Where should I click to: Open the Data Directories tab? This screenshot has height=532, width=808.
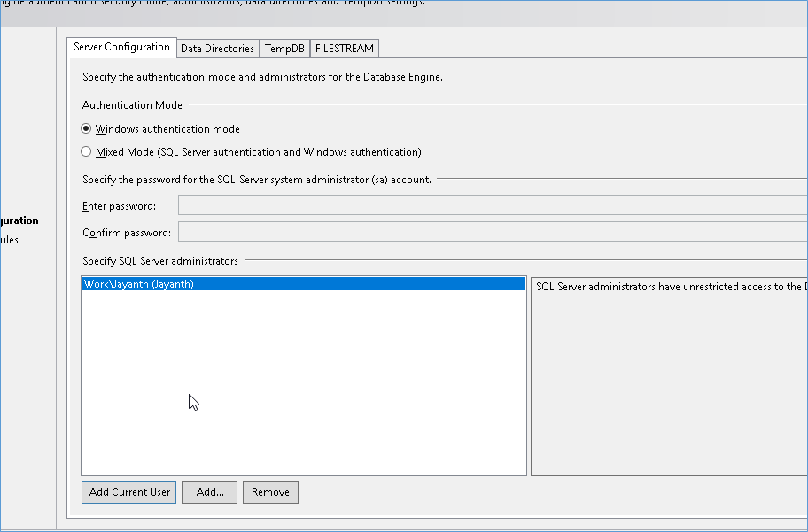tap(217, 49)
